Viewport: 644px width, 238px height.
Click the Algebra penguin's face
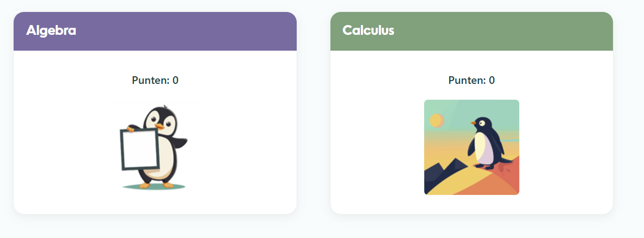pos(162,119)
